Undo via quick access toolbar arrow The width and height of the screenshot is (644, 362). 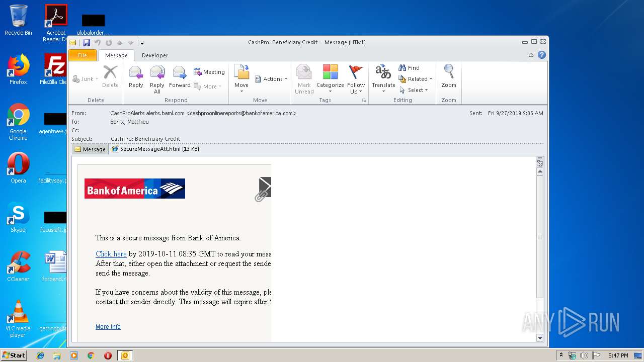(x=98, y=43)
